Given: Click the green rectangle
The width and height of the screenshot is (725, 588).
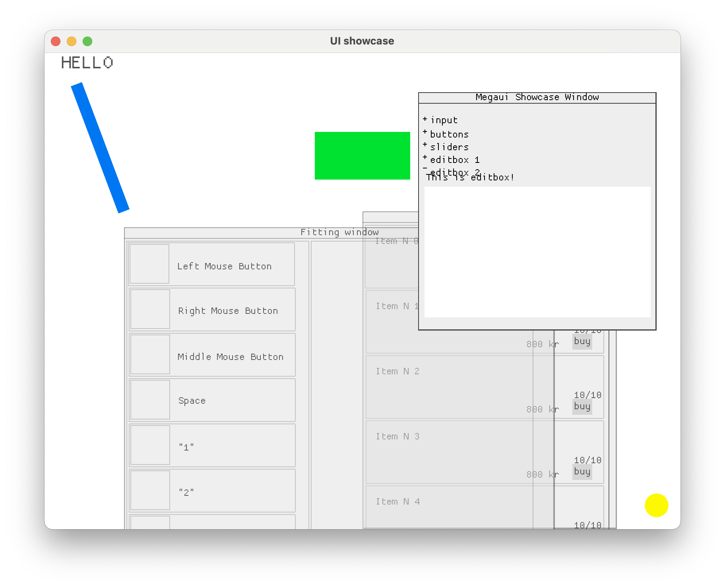Looking at the screenshot, I should click(362, 156).
